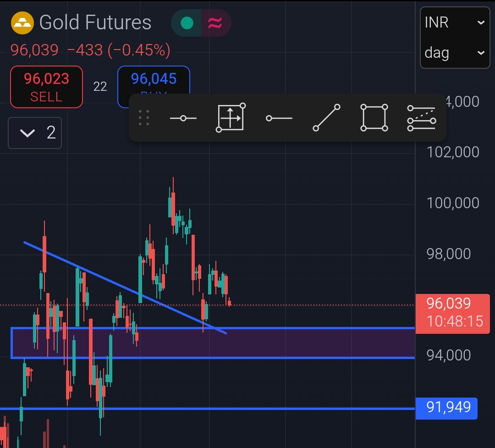Open the Gold Futures symbol title
495x448 pixels.
point(95,22)
